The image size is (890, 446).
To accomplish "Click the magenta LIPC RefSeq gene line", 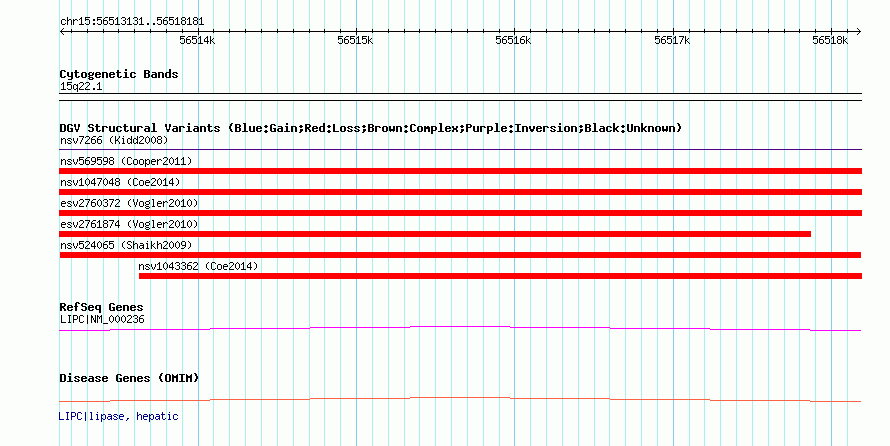I will (x=460, y=328).
